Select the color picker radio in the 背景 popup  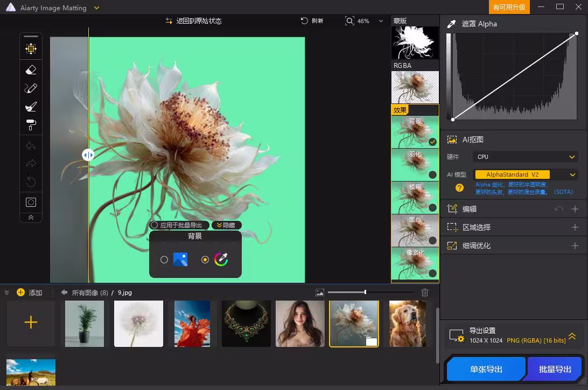pyautogui.click(x=205, y=259)
